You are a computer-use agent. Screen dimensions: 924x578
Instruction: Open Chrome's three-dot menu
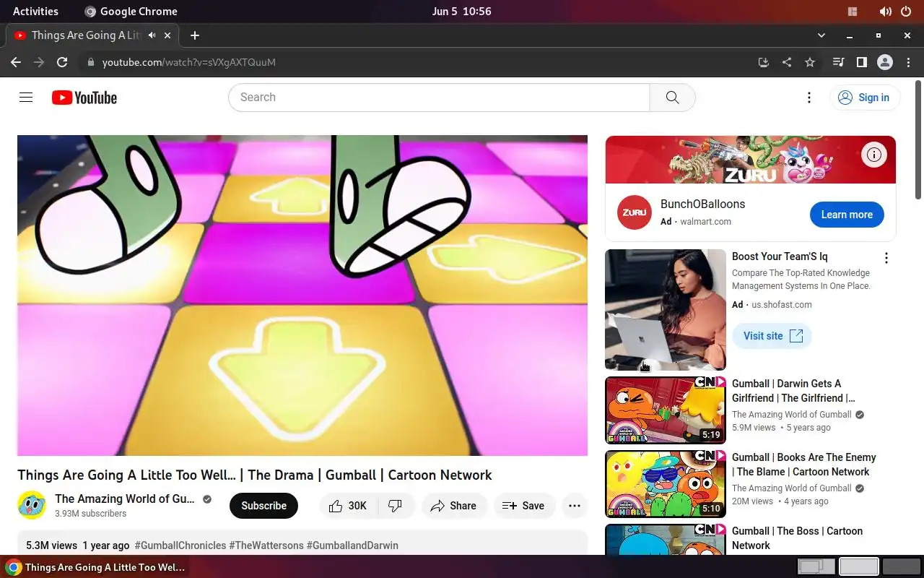tap(908, 62)
